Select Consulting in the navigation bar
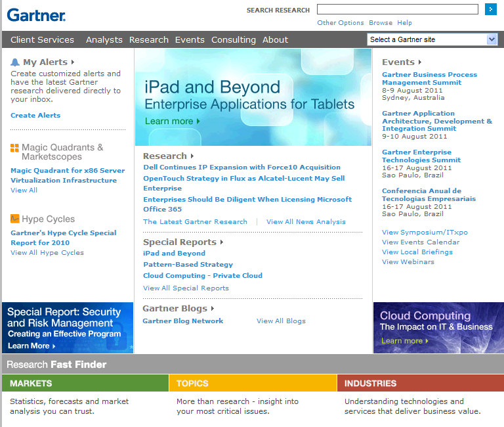504x427 pixels. coord(233,39)
